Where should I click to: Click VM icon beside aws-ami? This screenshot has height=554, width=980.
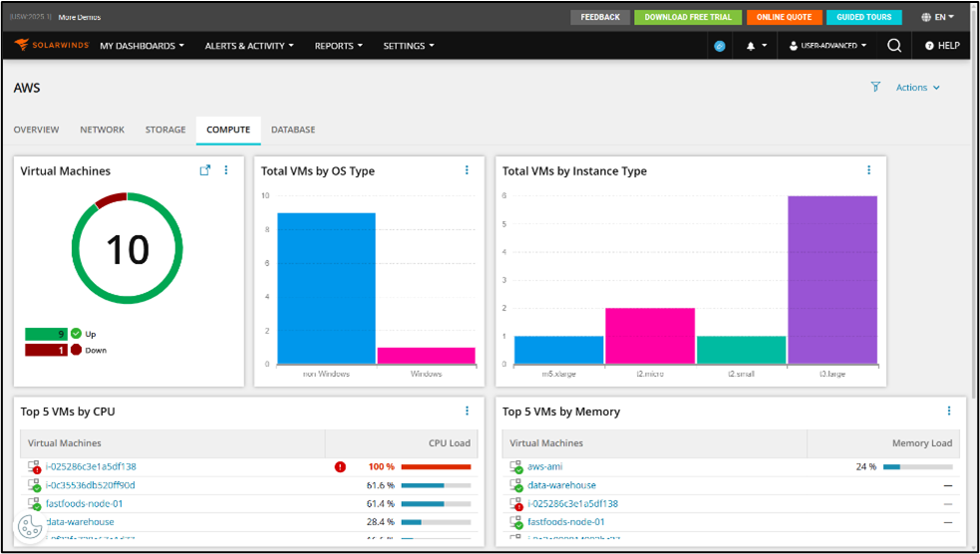click(x=516, y=466)
